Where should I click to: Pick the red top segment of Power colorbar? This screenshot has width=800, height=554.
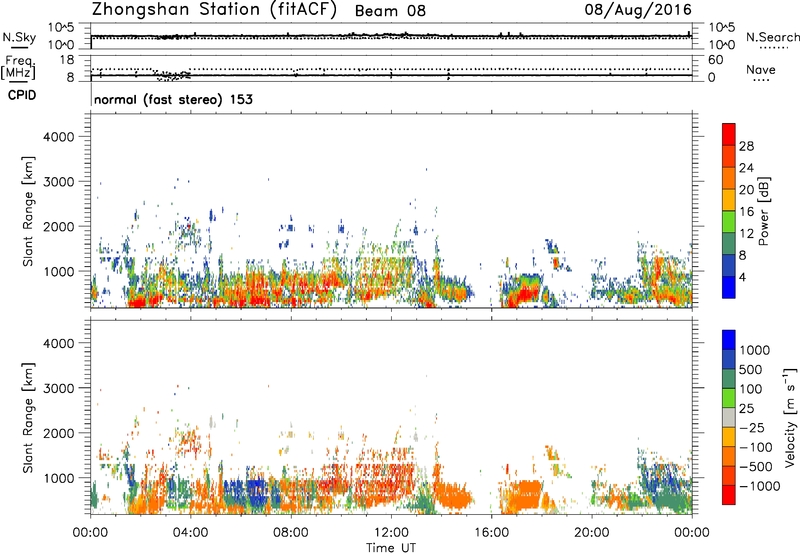(x=729, y=134)
